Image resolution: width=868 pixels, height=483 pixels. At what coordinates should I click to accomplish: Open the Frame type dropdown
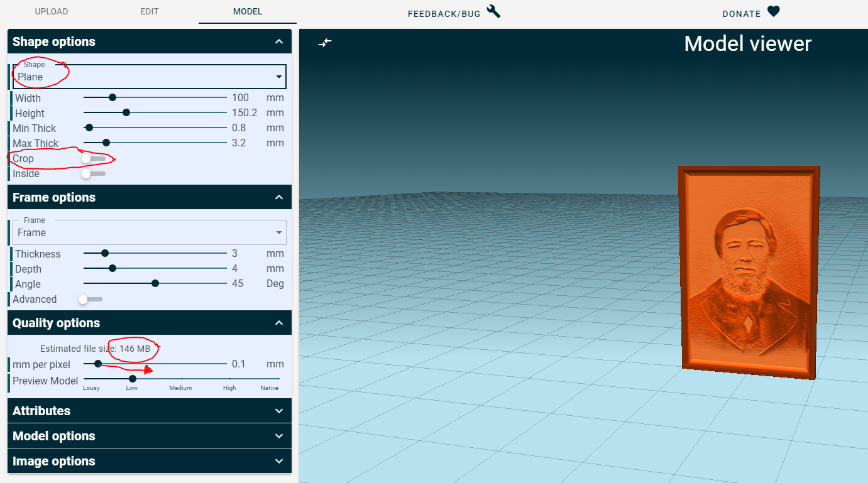click(x=150, y=232)
